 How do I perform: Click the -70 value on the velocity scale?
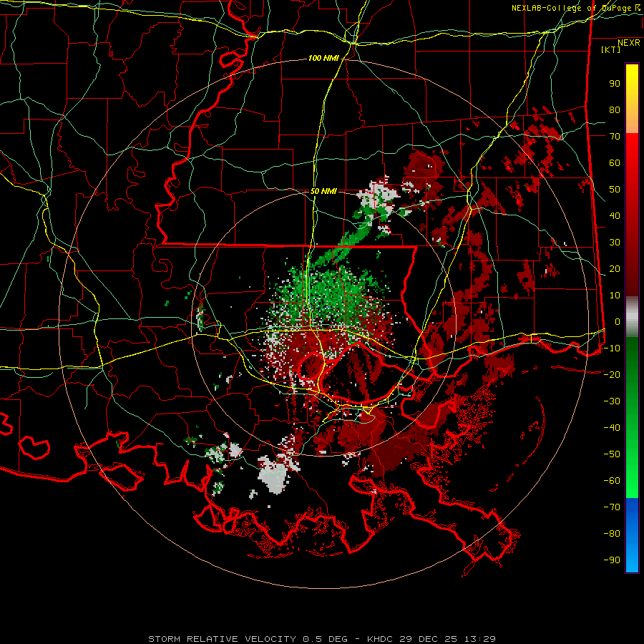612,507
